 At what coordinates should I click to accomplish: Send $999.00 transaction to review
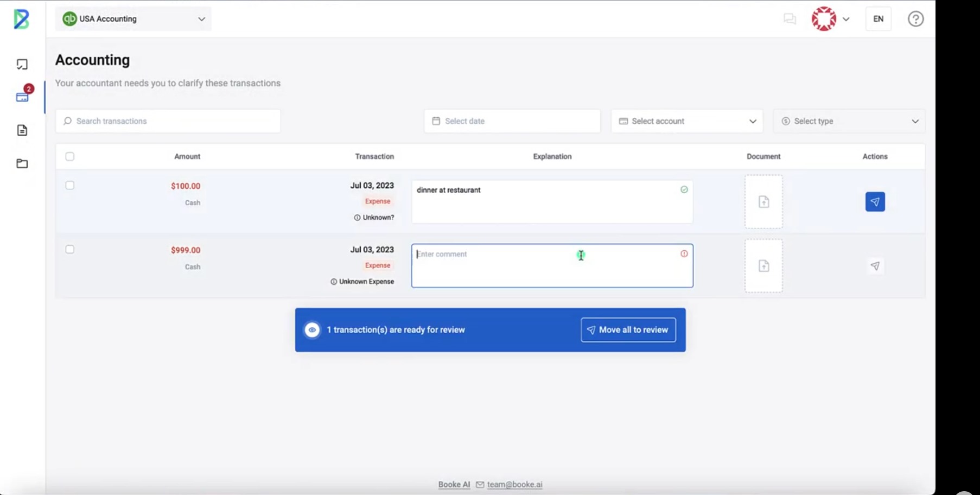875,266
